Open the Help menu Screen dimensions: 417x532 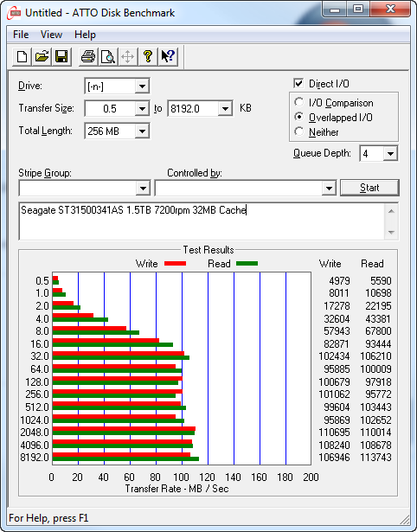[85, 35]
